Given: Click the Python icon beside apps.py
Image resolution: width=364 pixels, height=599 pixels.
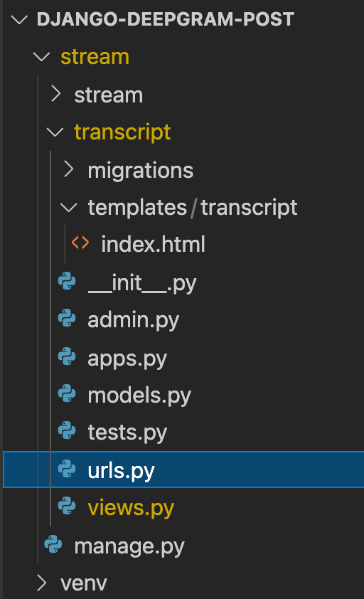Looking at the screenshot, I should 67,356.
